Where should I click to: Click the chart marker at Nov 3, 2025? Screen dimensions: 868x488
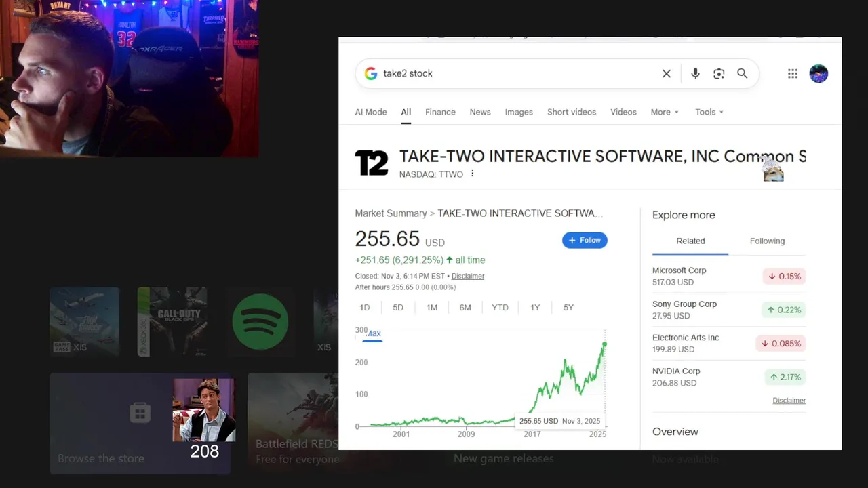[604, 344]
